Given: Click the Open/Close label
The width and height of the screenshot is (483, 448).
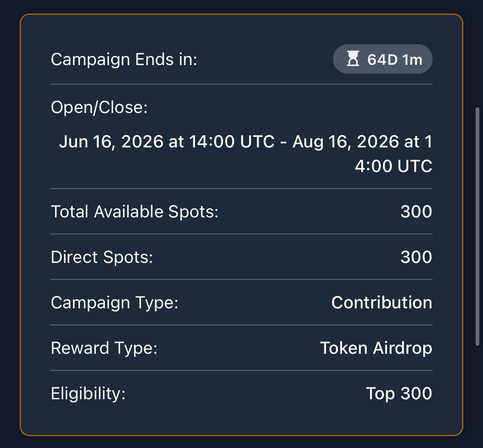Looking at the screenshot, I should 99,107.
